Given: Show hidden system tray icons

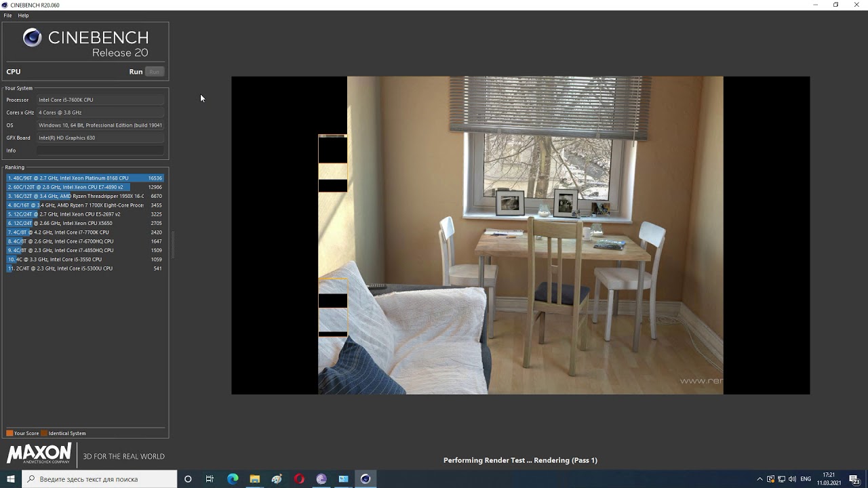Looking at the screenshot, I should click(759, 479).
